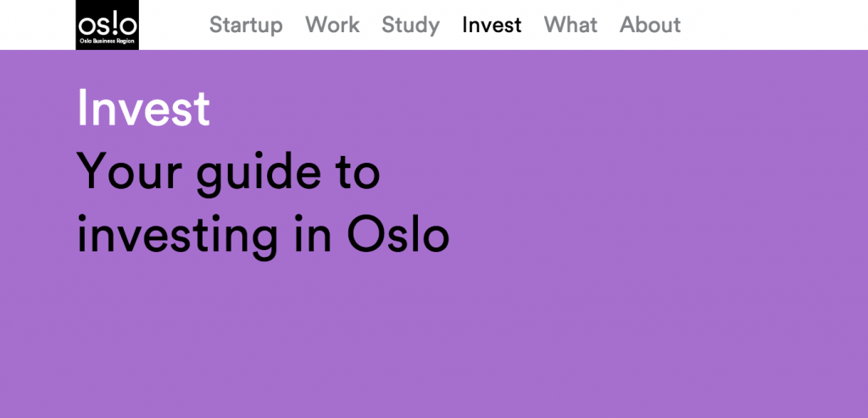Select Study in the navigation bar
Image resolution: width=868 pixels, height=418 pixels.
point(410,25)
